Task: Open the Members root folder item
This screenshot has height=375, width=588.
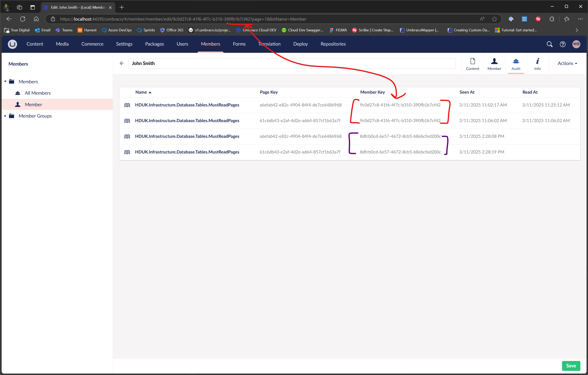Action: tap(28, 81)
